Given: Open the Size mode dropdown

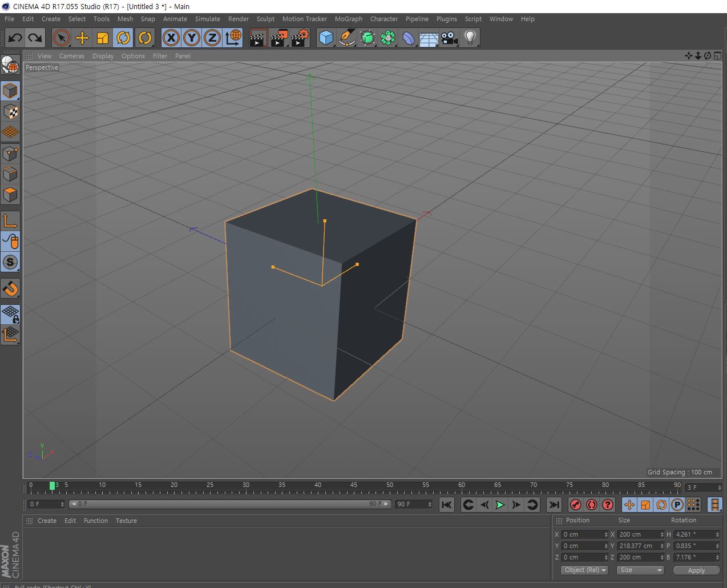Looking at the screenshot, I should tap(640, 570).
